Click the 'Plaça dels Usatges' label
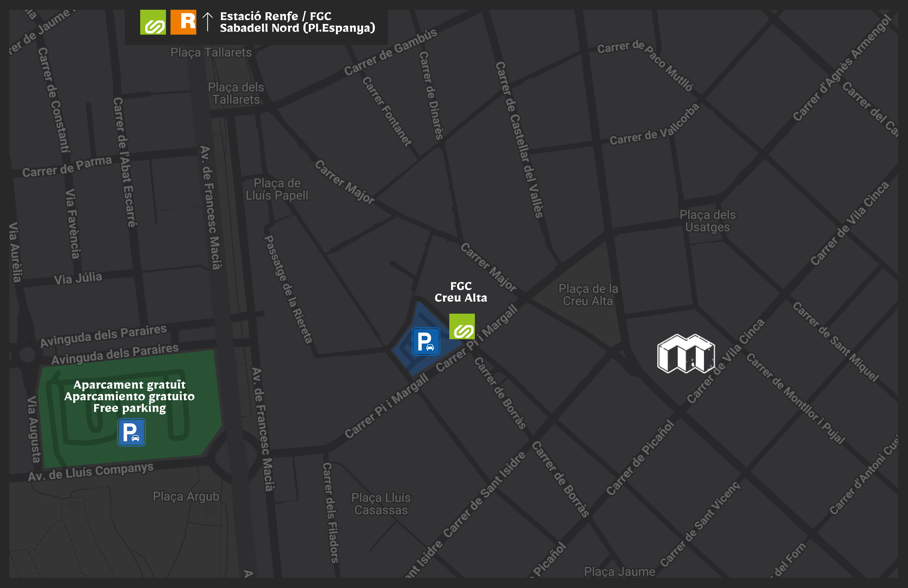908x588 pixels. click(708, 221)
